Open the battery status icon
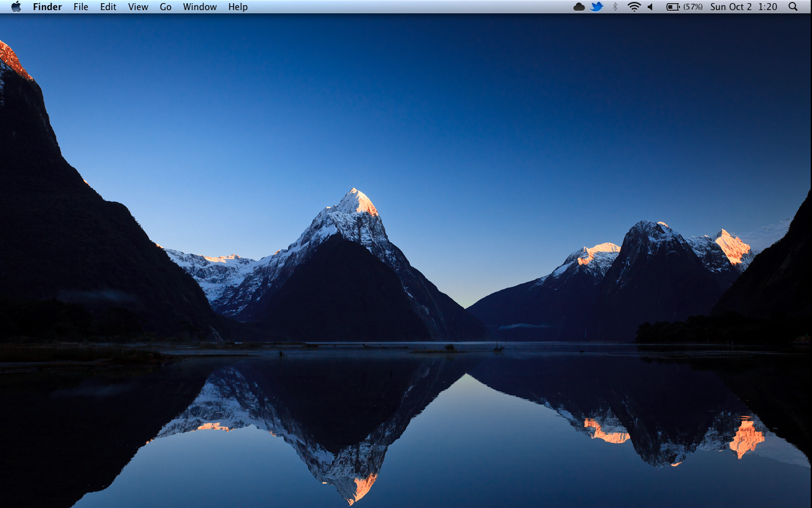 pos(673,7)
